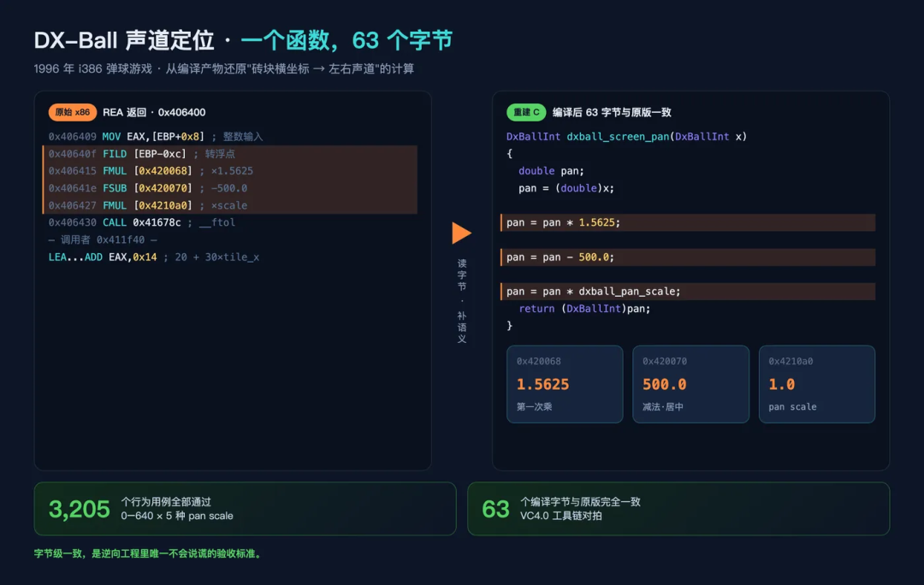Click the "编译后 63 字节与原版一致" heading
924x585 pixels.
point(612,112)
